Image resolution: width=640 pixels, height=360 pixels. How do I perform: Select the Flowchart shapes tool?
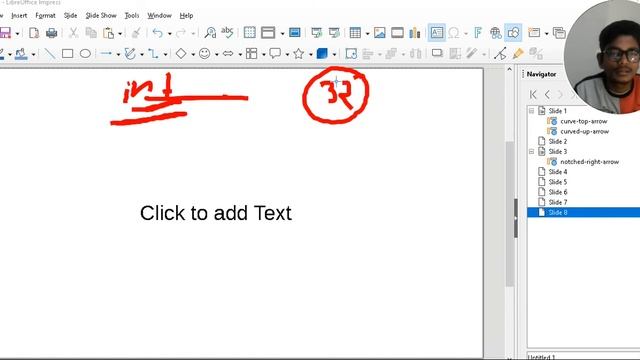click(251, 53)
